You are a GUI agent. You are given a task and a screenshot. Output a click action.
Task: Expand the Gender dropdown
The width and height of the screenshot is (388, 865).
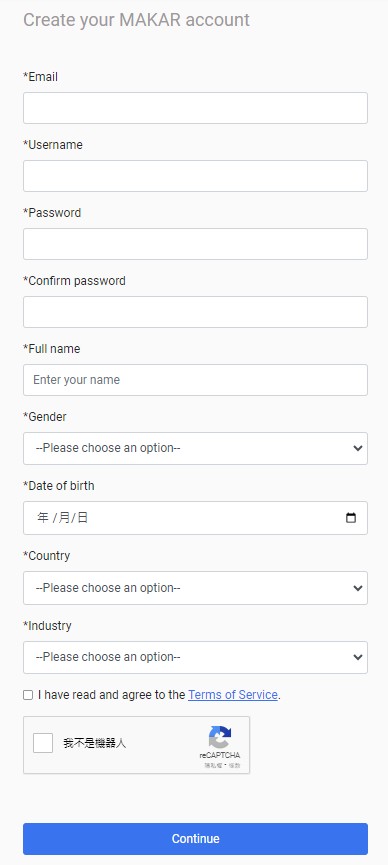tap(195, 448)
